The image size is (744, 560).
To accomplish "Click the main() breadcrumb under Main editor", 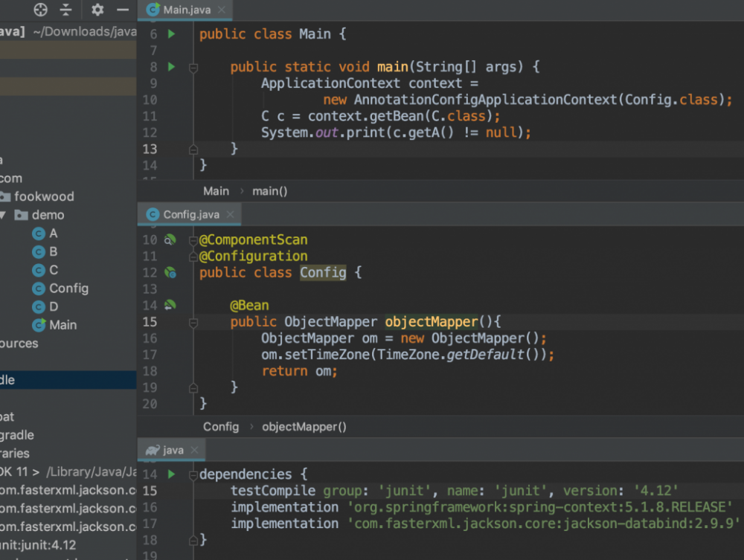I will [270, 191].
